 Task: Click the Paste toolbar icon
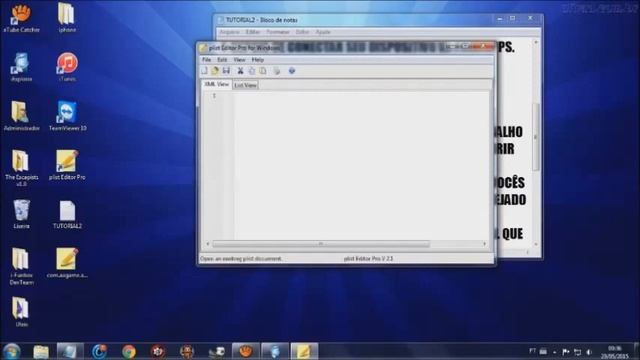(x=263, y=71)
